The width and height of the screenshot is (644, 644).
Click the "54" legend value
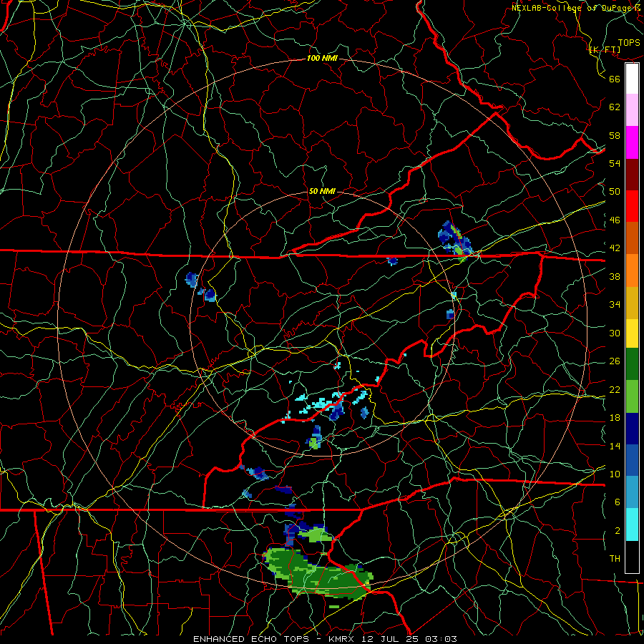point(615,163)
